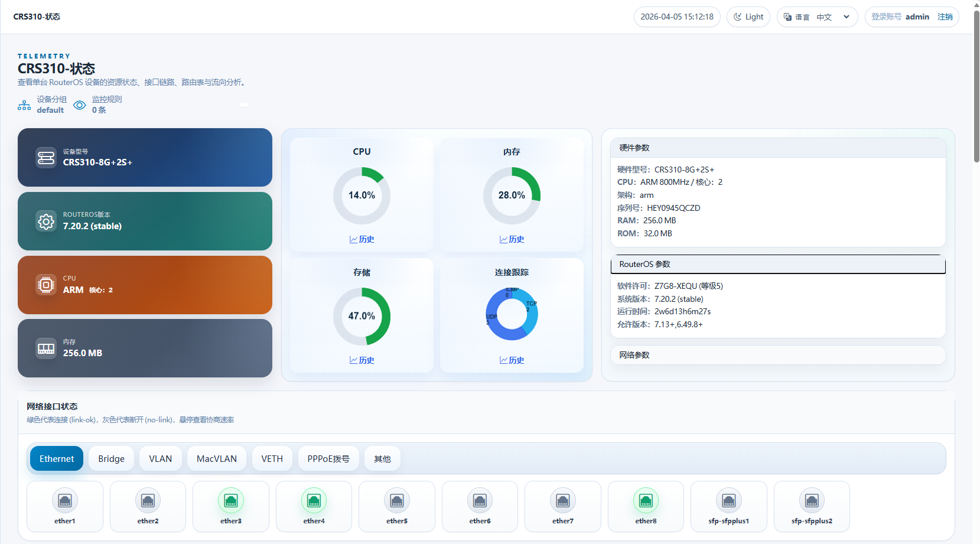Expand the 网络参数 section
The image size is (980, 544).
[x=777, y=355]
